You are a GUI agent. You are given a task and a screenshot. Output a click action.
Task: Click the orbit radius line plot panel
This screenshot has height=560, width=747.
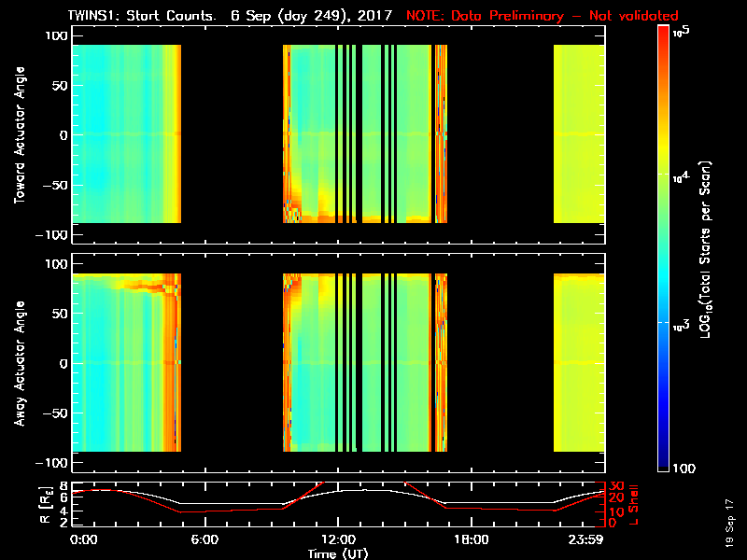pyautogui.click(x=338, y=505)
